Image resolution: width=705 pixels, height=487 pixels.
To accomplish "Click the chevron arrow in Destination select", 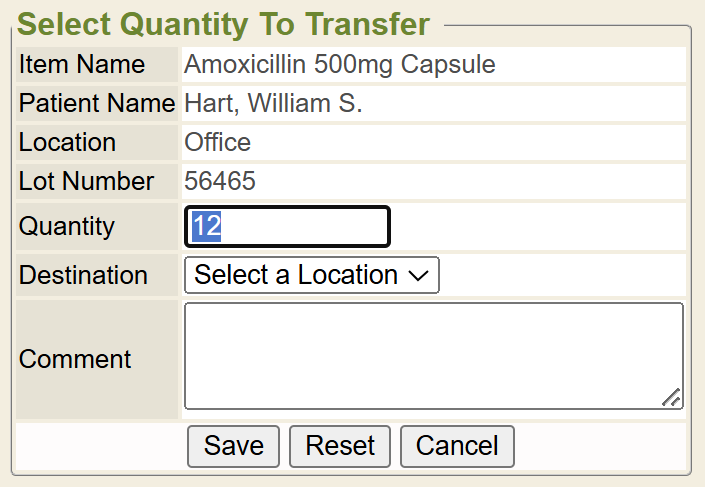I will point(420,276).
